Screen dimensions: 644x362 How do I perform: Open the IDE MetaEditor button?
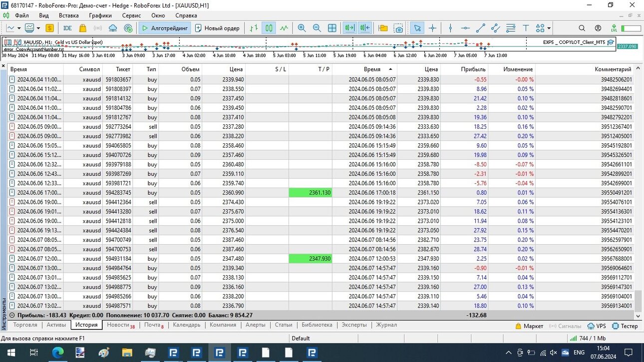coord(68,28)
